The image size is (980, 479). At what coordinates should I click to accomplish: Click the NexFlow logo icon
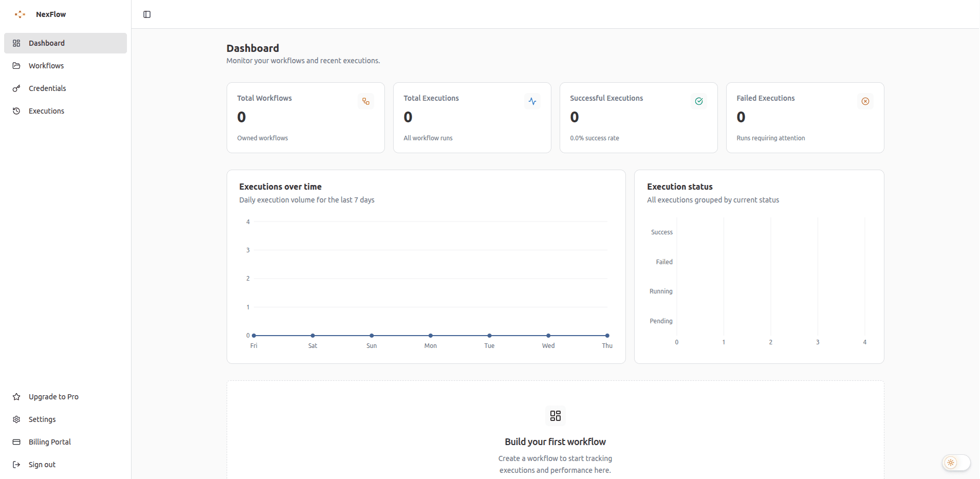(20, 14)
